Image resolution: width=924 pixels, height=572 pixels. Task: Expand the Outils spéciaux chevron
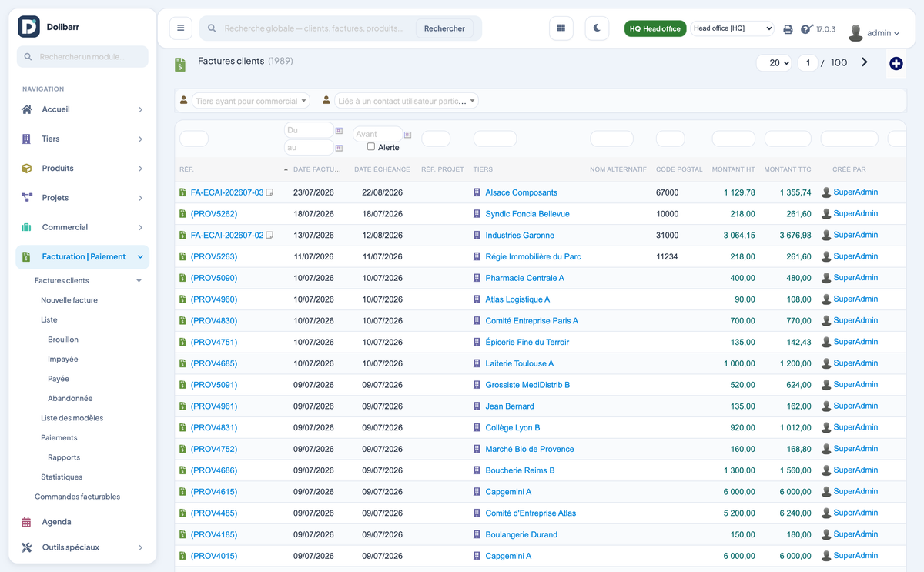pos(140,548)
